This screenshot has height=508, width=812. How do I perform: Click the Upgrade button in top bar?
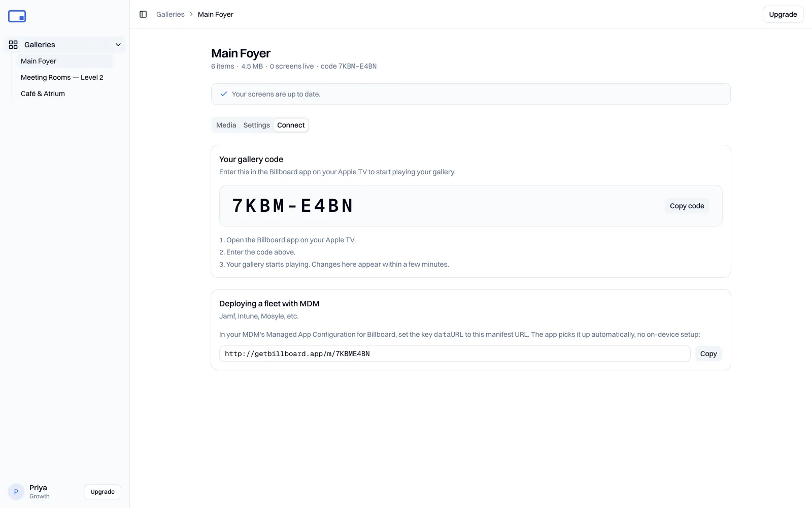[783, 14]
